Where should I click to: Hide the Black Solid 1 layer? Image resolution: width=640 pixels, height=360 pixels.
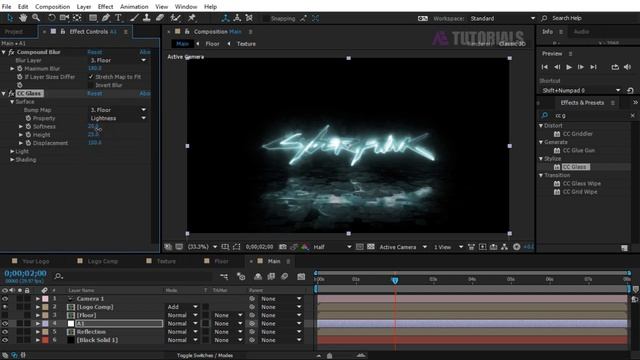pos(5,340)
